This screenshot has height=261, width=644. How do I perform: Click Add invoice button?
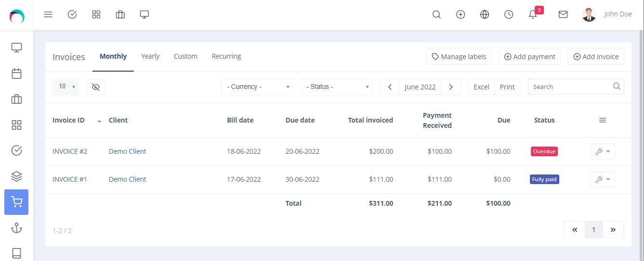tap(596, 57)
